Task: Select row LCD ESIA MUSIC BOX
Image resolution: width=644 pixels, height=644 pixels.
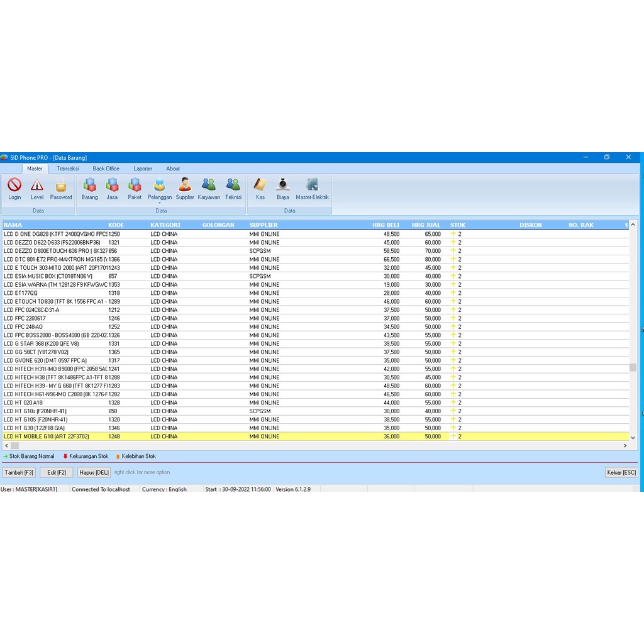Action: coord(316,276)
